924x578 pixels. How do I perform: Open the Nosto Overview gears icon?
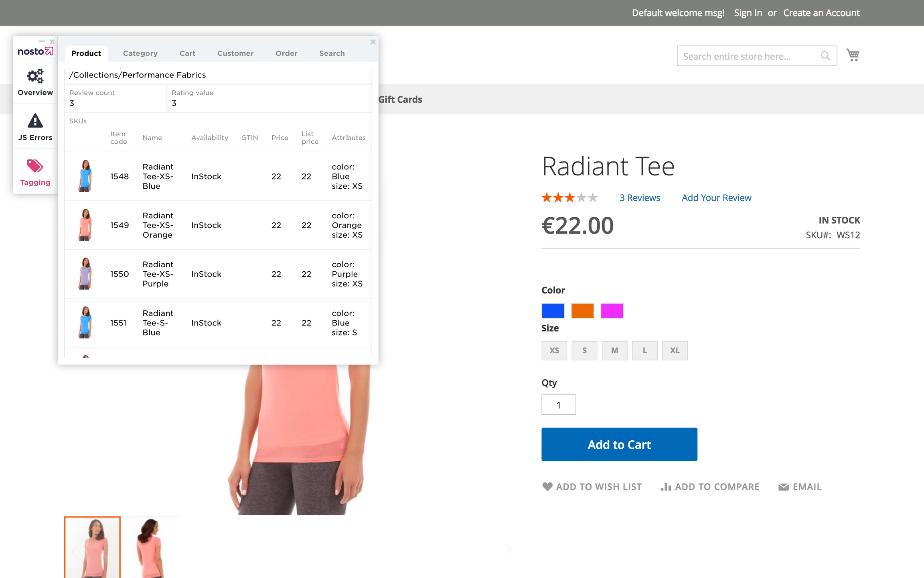pyautogui.click(x=35, y=76)
